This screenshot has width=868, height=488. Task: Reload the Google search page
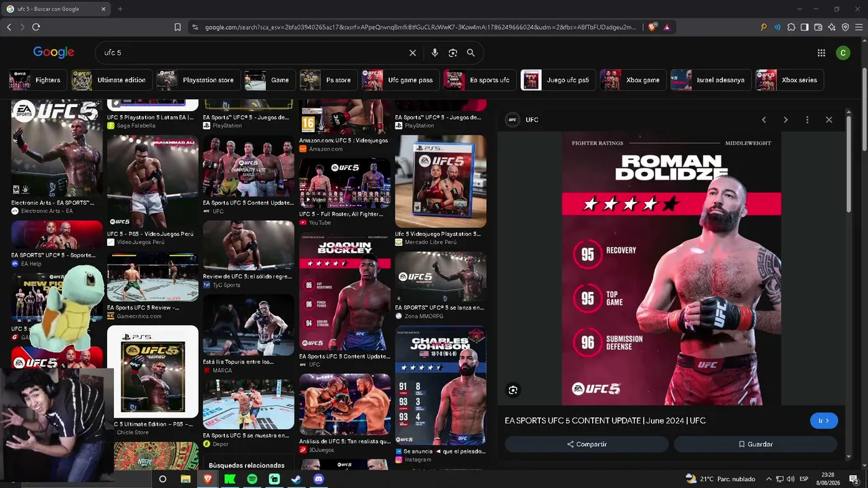pyautogui.click(x=36, y=27)
